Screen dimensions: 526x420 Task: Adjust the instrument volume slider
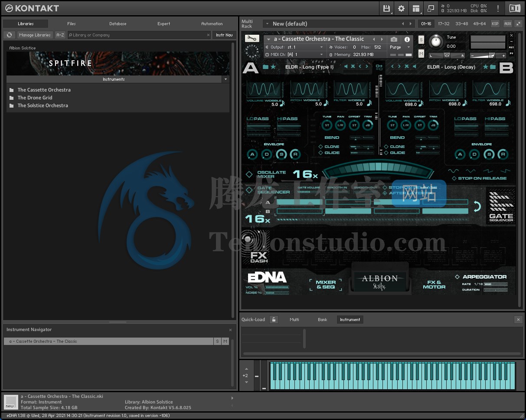[488, 56]
